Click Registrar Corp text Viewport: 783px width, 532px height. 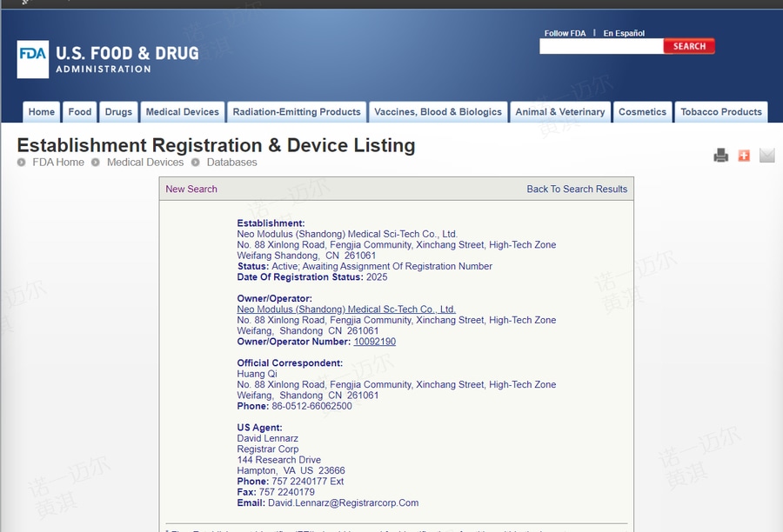(x=268, y=449)
